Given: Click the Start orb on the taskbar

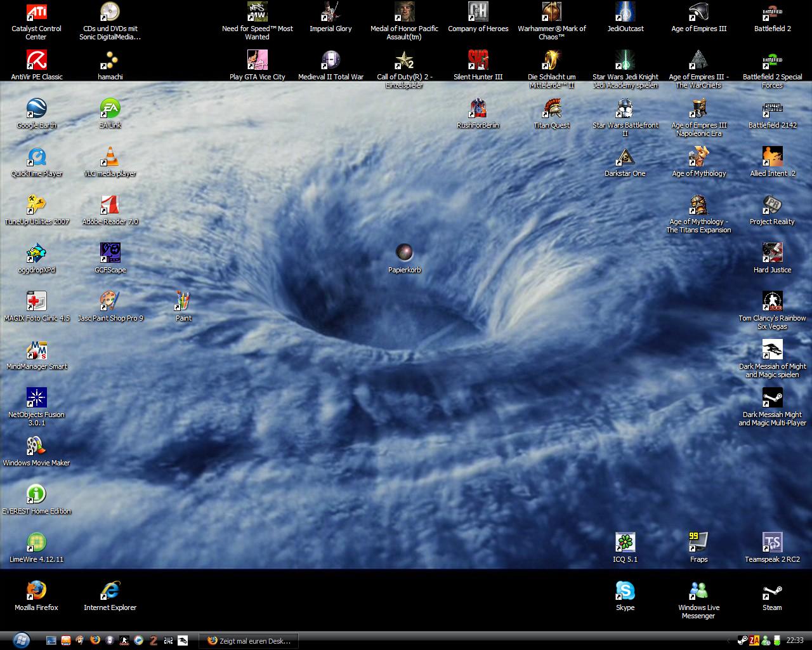Looking at the screenshot, I should pos(21,640).
